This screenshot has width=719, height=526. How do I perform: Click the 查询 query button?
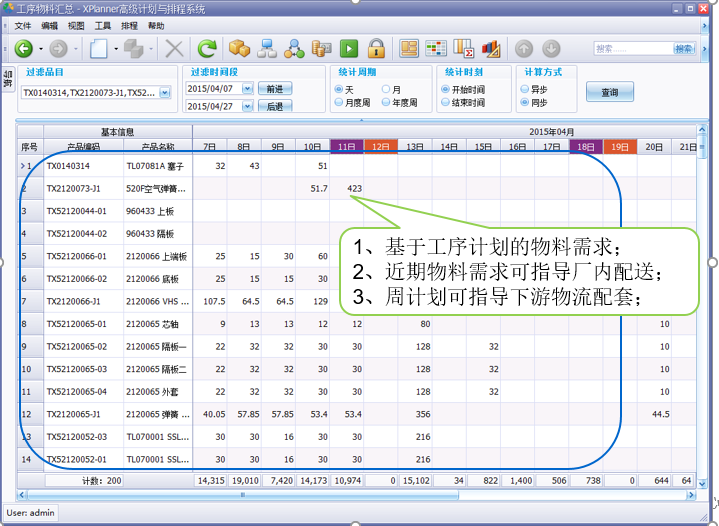(609, 93)
